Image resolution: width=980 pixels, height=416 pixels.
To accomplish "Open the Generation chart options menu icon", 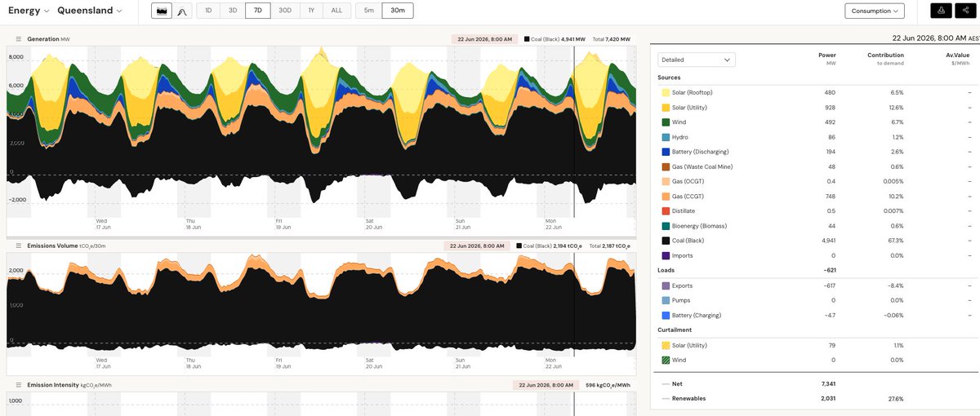I will pyautogui.click(x=18, y=39).
